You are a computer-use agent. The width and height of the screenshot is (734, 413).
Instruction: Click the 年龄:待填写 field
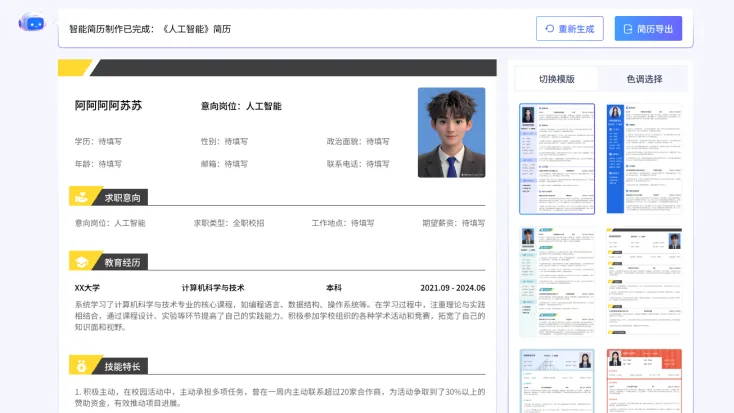pyautogui.click(x=98, y=164)
